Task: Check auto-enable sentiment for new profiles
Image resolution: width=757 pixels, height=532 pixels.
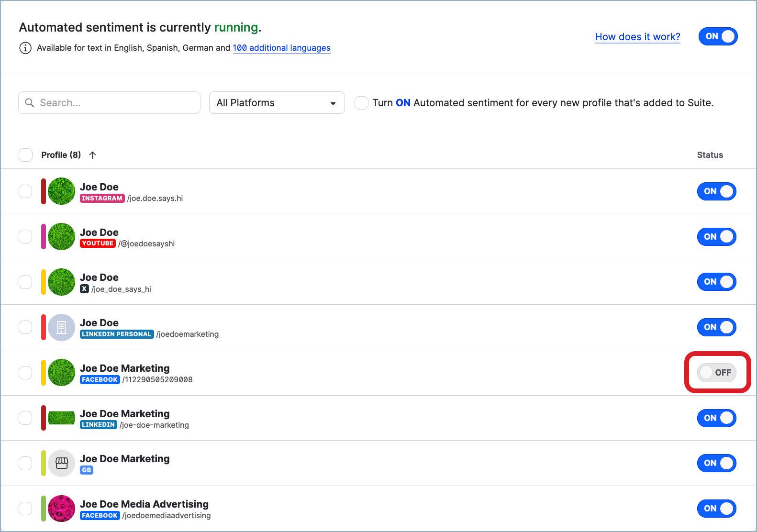Action: pyautogui.click(x=361, y=103)
